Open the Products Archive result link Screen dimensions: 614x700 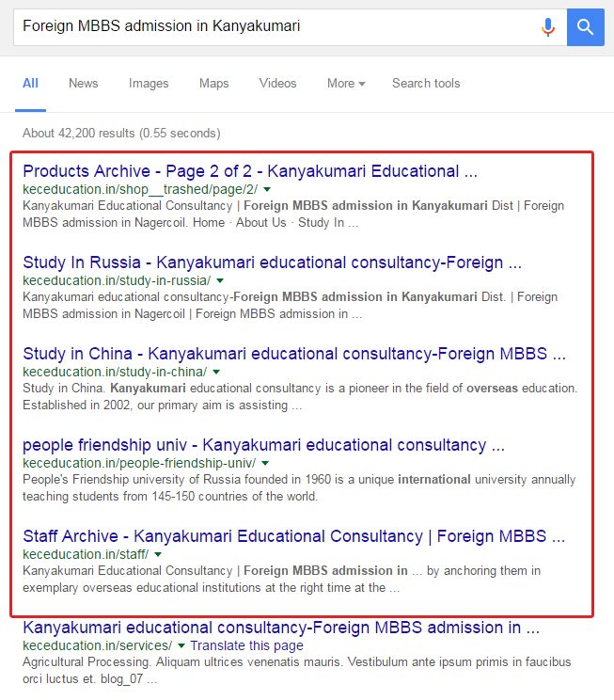click(250, 171)
